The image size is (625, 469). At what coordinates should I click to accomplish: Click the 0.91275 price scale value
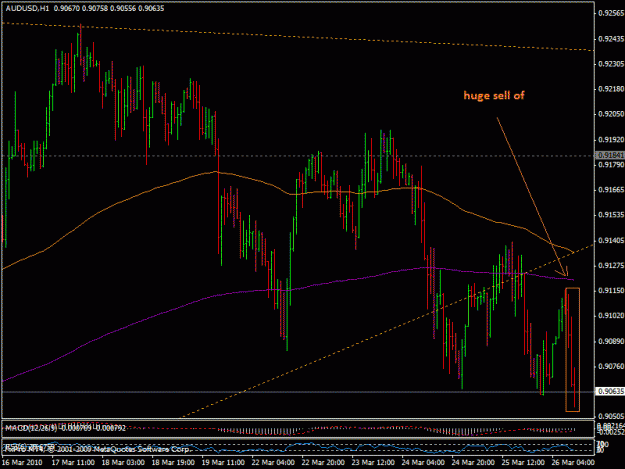click(611, 265)
